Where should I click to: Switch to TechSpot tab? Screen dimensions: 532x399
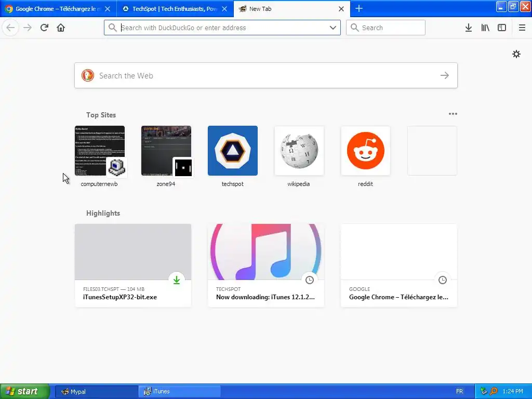tap(175, 9)
